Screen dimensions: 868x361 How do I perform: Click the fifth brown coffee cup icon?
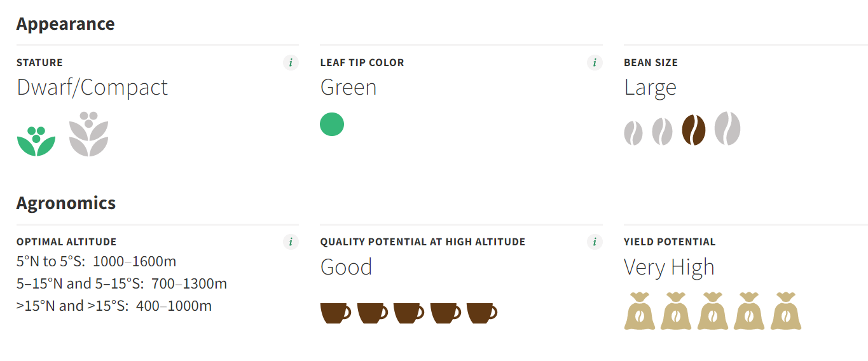482,313
